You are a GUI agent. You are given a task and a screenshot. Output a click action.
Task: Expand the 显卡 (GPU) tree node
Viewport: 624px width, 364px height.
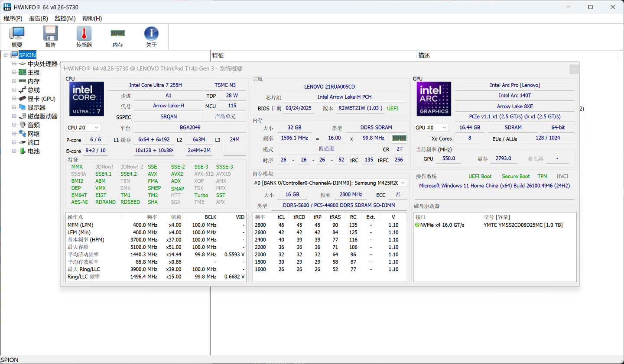click(x=14, y=99)
